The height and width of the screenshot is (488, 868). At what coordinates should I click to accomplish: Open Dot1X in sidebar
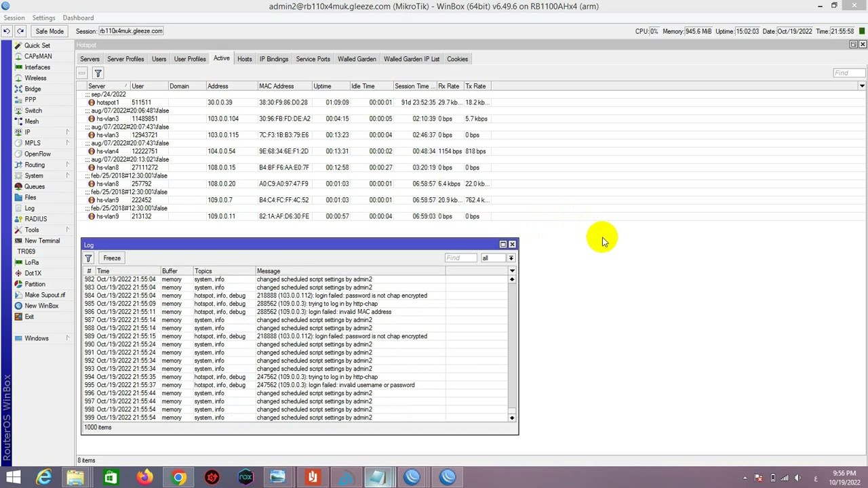click(x=33, y=273)
